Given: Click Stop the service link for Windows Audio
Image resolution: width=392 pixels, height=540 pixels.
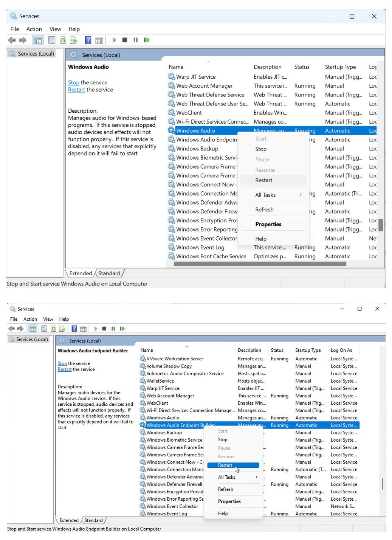Looking at the screenshot, I should click(x=74, y=82).
